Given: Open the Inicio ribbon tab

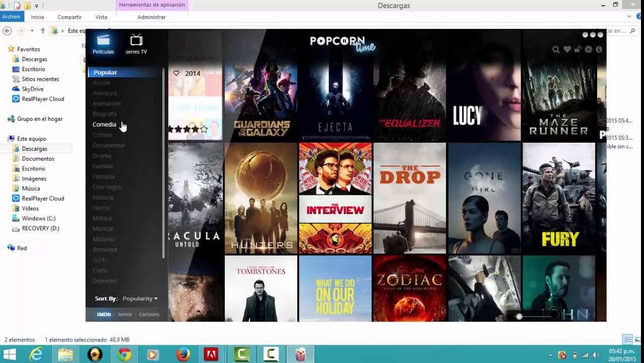Looking at the screenshot, I should [38, 17].
